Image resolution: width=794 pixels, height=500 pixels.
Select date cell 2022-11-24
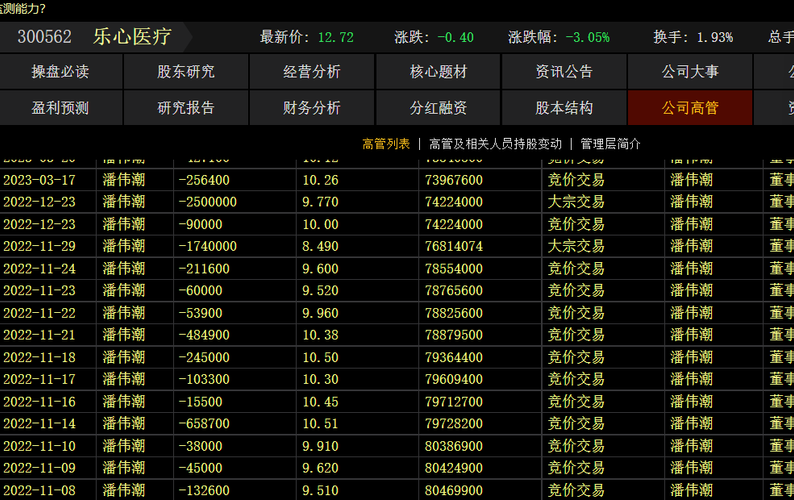point(39,268)
